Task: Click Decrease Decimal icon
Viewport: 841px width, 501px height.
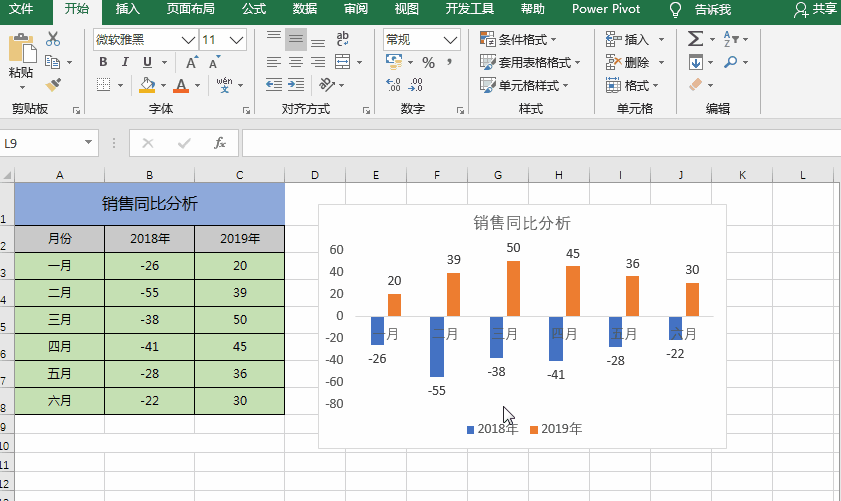Action: (416, 85)
